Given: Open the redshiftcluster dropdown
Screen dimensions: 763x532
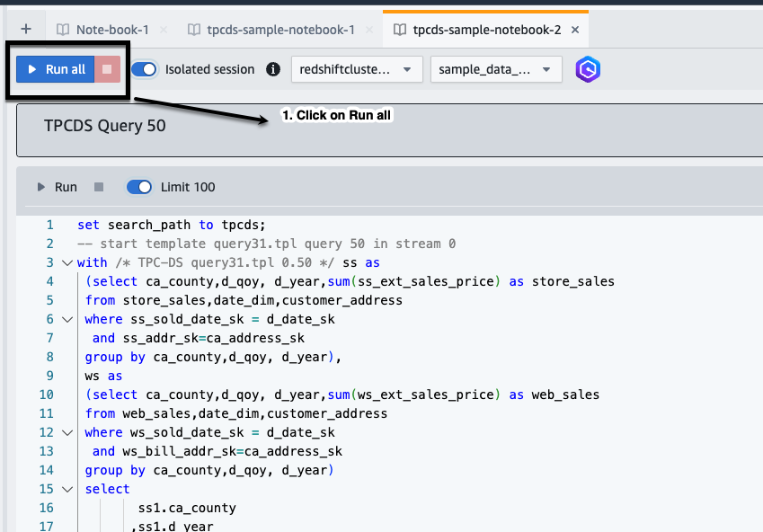Looking at the screenshot, I should (x=357, y=69).
